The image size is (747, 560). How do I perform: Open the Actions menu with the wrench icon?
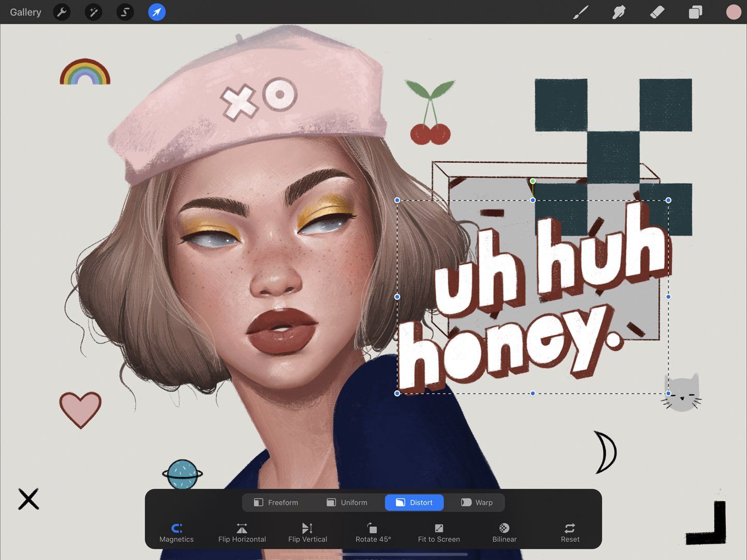62,12
